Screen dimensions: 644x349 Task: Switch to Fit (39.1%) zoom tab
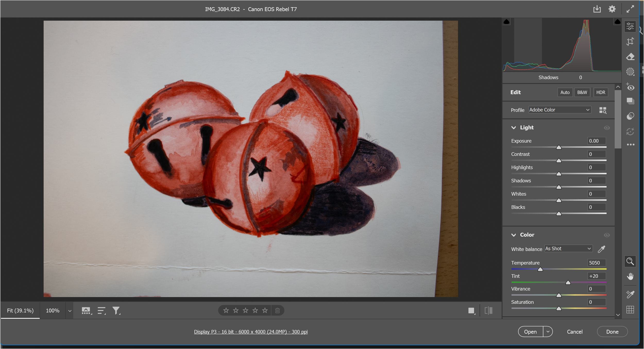tap(20, 311)
